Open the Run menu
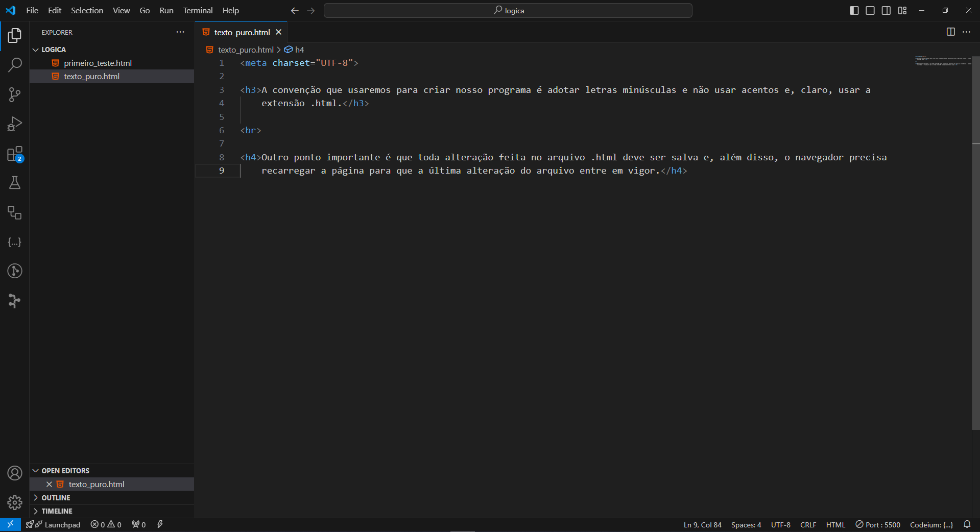 click(166, 11)
